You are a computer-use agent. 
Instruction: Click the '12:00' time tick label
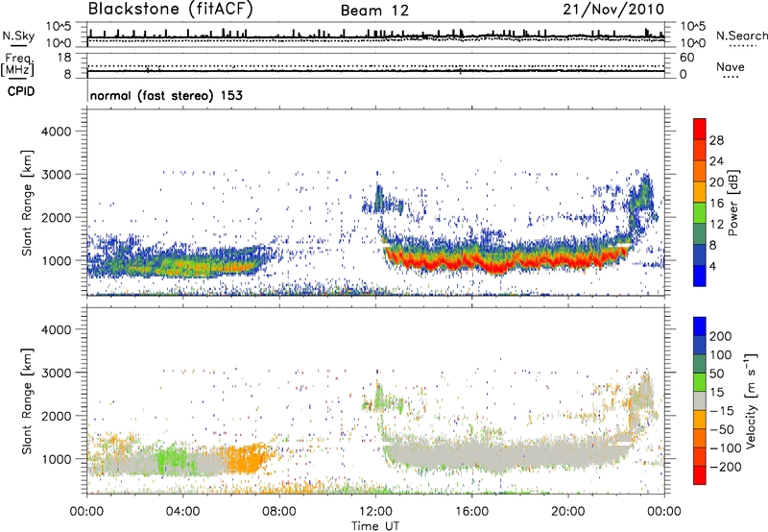click(x=375, y=512)
